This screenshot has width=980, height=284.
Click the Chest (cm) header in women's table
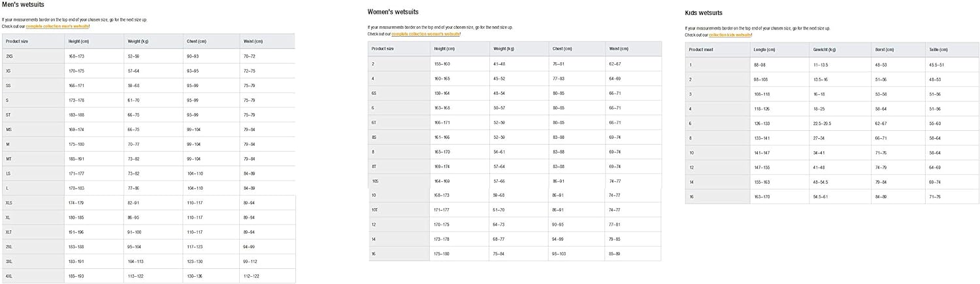(x=563, y=48)
